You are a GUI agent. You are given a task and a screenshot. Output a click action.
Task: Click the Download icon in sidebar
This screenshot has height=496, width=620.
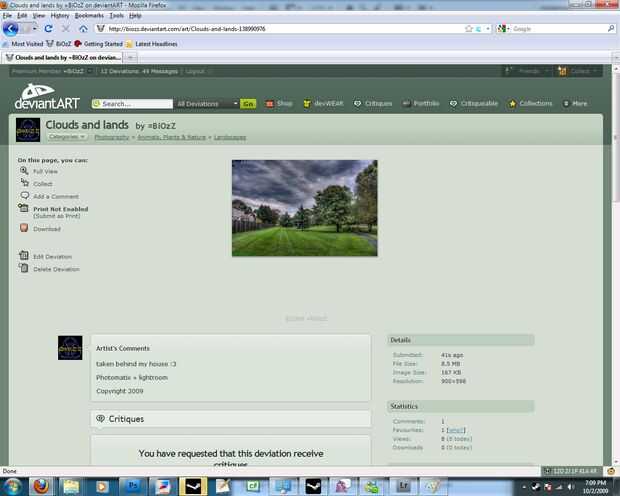(24, 228)
